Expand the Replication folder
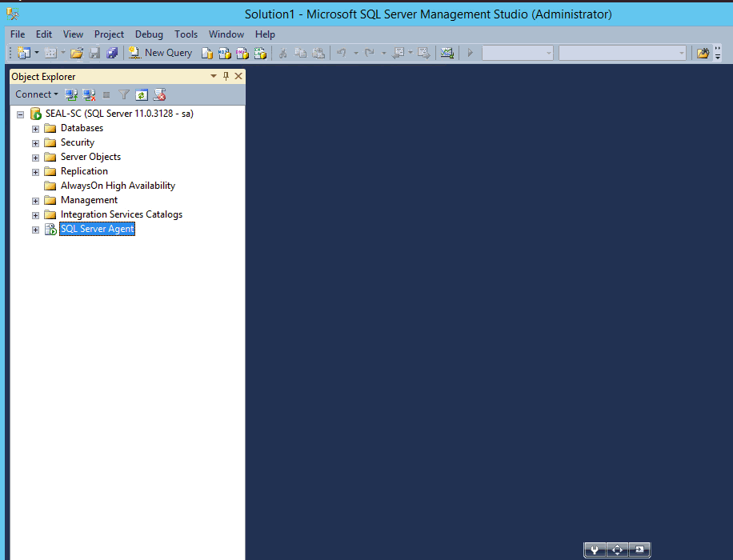 (x=35, y=172)
